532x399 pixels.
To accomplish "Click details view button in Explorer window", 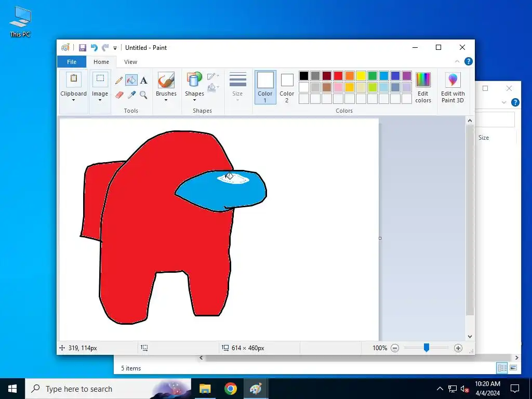I will tap(502, 368).
